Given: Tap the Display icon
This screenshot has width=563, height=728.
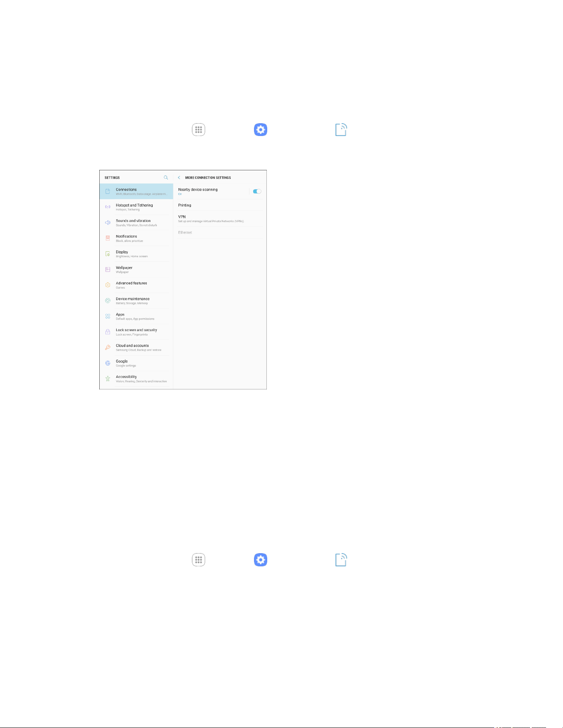Looking at the screenshot, I should [108, 254].
